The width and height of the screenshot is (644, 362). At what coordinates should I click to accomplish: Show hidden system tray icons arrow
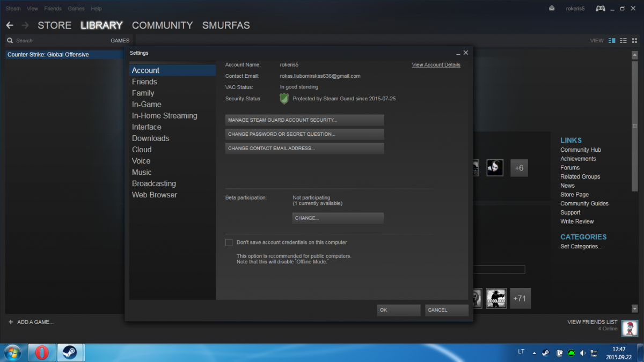[534, 353]
